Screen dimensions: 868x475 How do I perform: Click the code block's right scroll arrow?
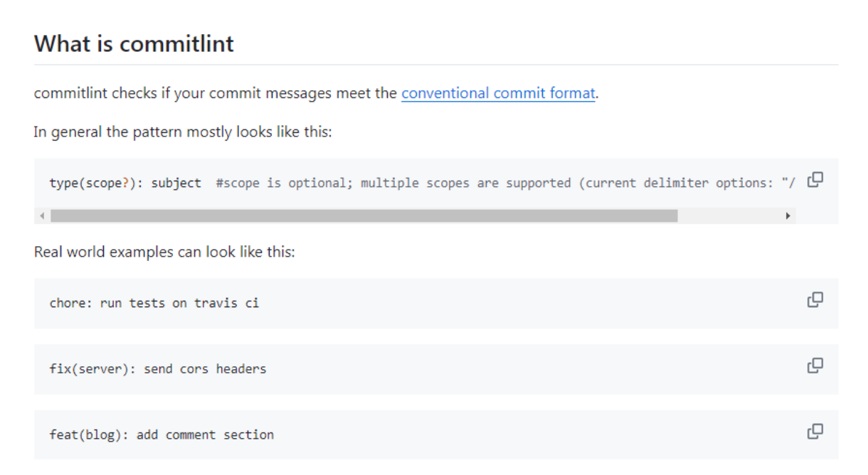(x=788, y=215)
